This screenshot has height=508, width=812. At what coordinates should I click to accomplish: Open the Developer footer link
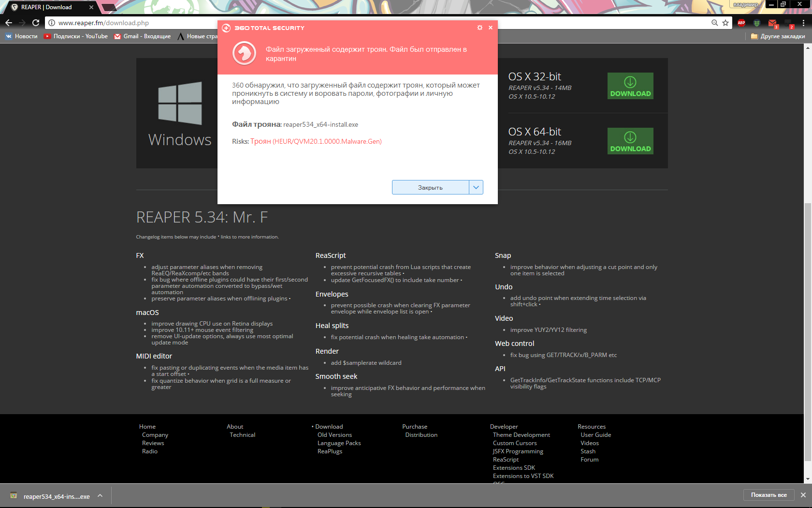(x=504, y=427)
